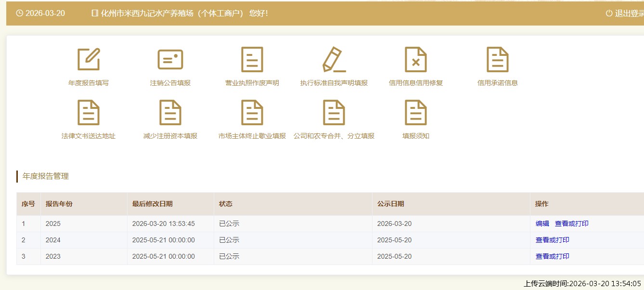Viewport: 644px width, 290px height.
Task: Select the 执行标准自我声明填报 pencil icon
Action: coord(334,60)
